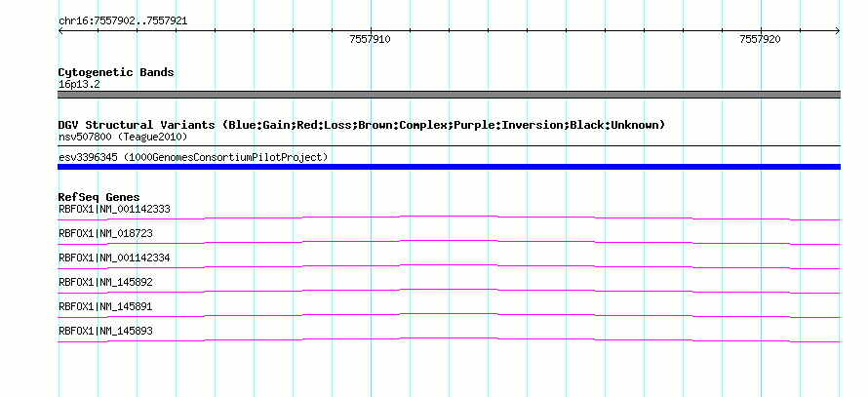Click the thin black nsv507800 variant line

click(x=449, y=146)
